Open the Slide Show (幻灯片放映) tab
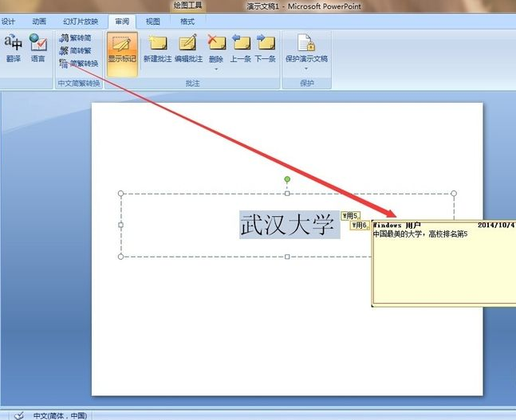Viewport: 516px width, 420px height. (x=81, y=22)
